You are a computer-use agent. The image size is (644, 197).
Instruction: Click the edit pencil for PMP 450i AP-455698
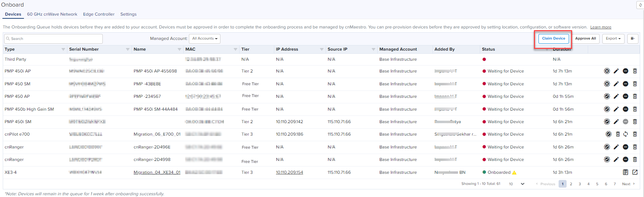pos(616,71)
